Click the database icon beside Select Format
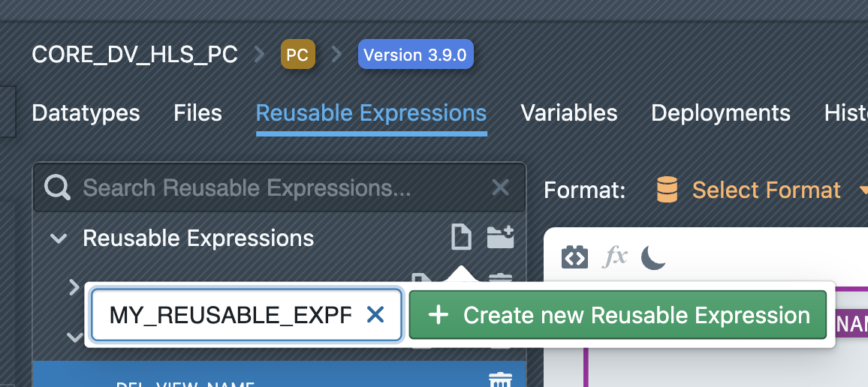 667,190
